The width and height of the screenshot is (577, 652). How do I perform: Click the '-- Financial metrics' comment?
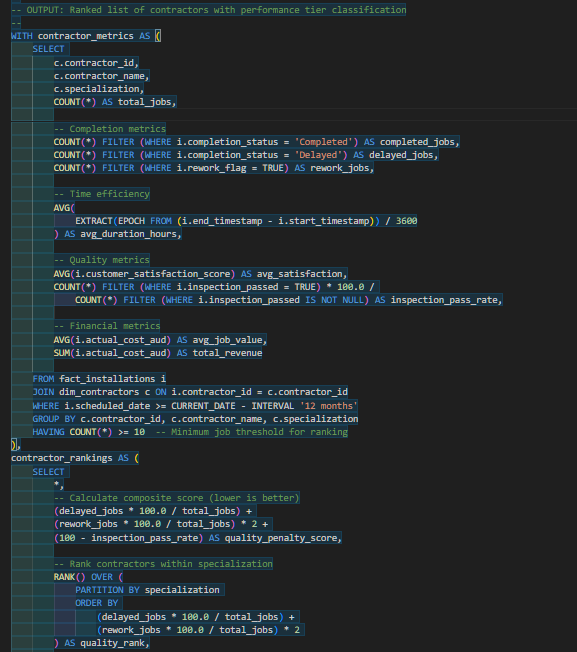[107, 326]
